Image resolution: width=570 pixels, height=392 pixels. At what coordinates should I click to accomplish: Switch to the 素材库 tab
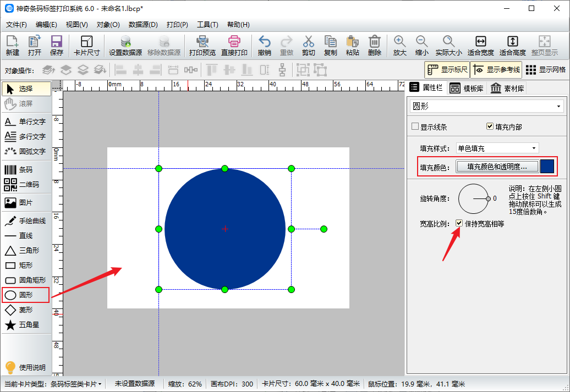507,88
